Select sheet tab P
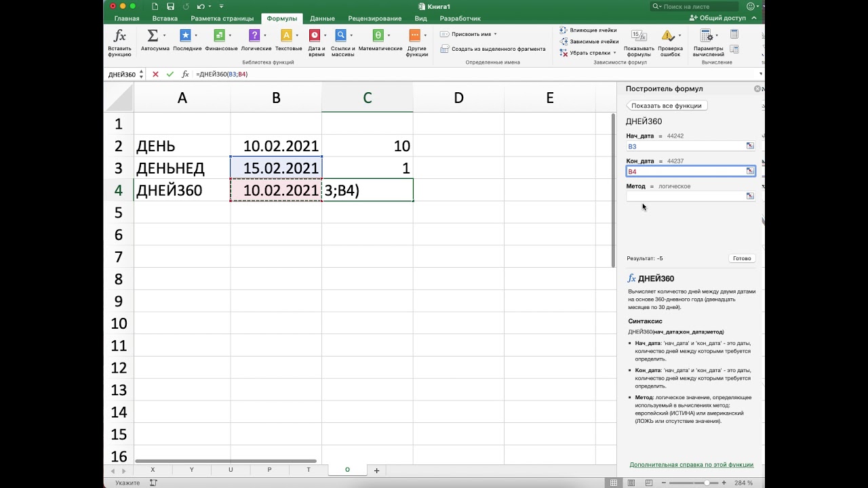The height and width of the screenshot is (488, 868). tap(269, 470)
